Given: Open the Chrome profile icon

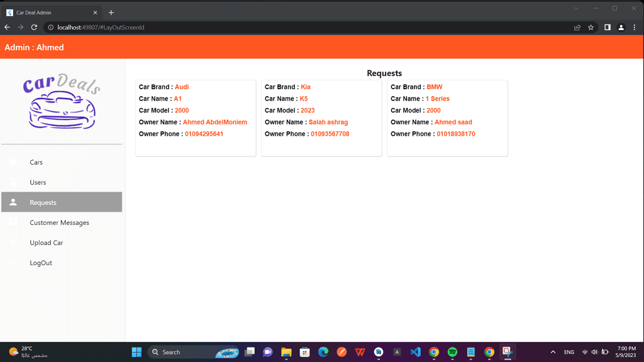Looking at the screenshot, I should (621, 28).
